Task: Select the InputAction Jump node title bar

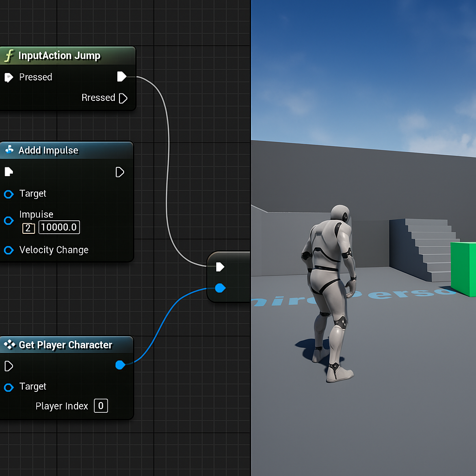Action: pos(60,55)
